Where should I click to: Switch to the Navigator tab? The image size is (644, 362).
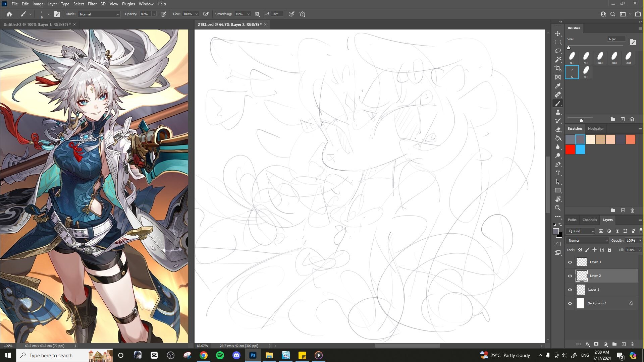(x=596, y=129)
